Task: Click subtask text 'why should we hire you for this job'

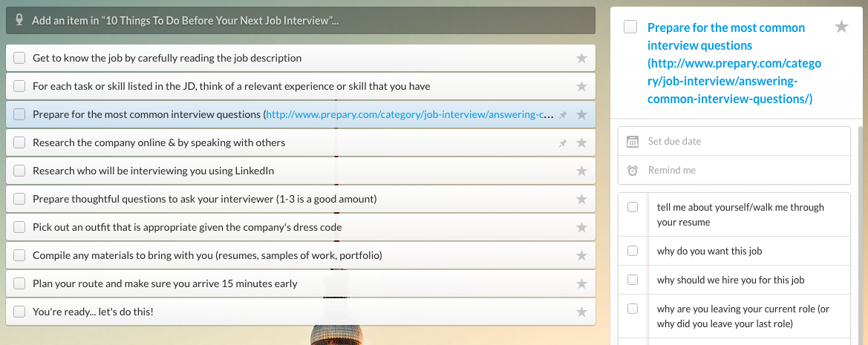Action: point(731,280)
